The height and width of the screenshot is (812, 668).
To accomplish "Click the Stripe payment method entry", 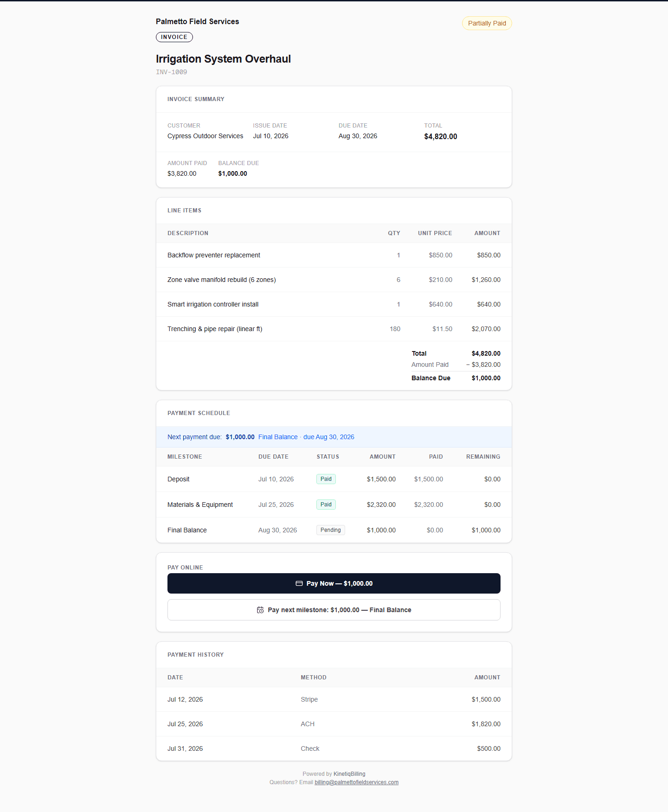I will pyautogui.click(x=309, y=699).
